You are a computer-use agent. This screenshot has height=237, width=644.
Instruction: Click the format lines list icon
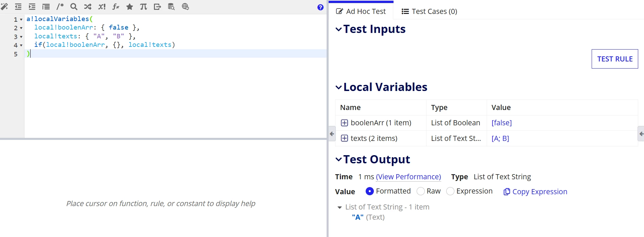pyautogui.click(x=46, y=6)
